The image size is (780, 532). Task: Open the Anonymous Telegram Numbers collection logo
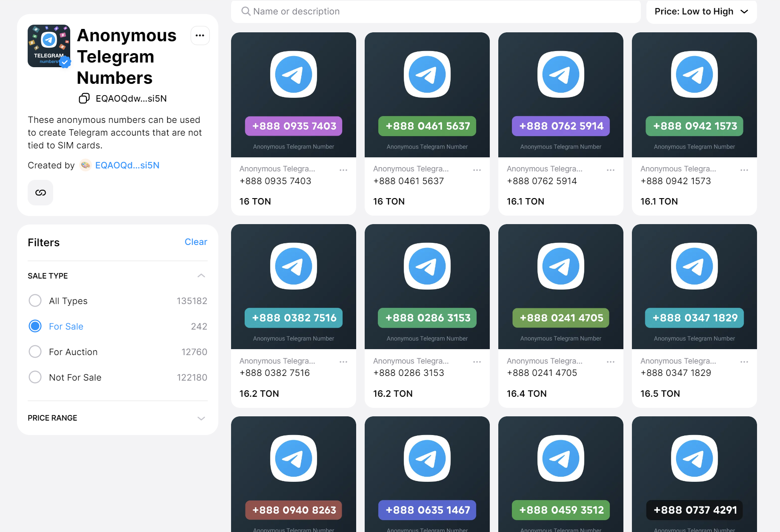tap(49, 46)
